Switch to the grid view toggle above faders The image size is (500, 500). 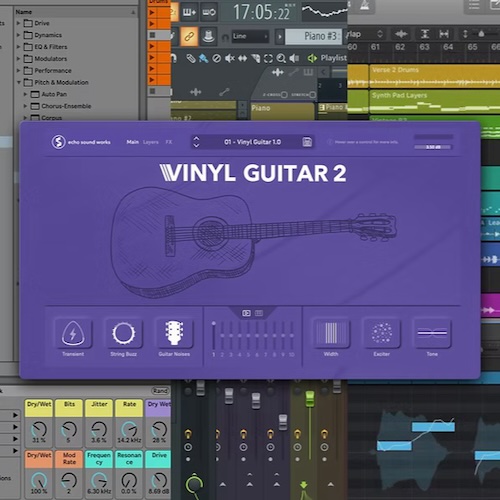pyautogui.click(x=259, y=313)
